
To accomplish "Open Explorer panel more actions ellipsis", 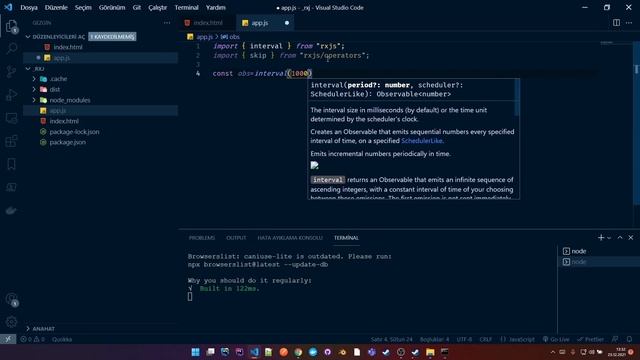I will pos(167,23).
